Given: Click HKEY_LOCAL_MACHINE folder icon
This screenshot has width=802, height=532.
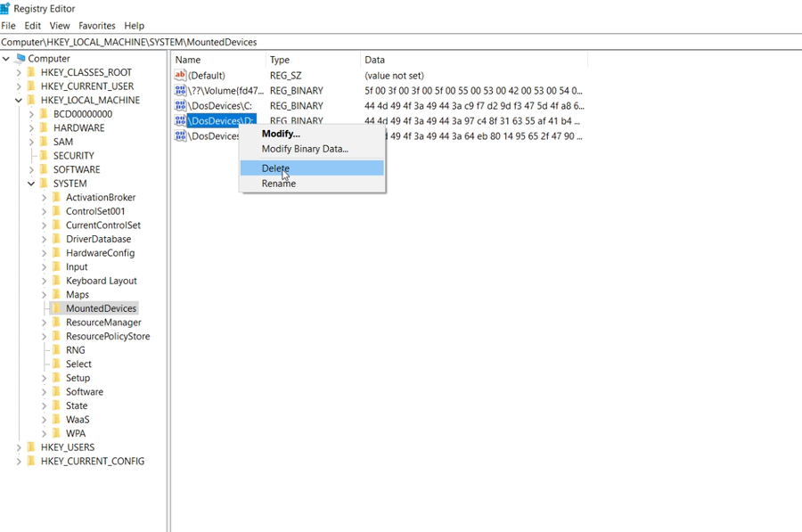Looking at the screenshot, I should click(x=31, y=100).
